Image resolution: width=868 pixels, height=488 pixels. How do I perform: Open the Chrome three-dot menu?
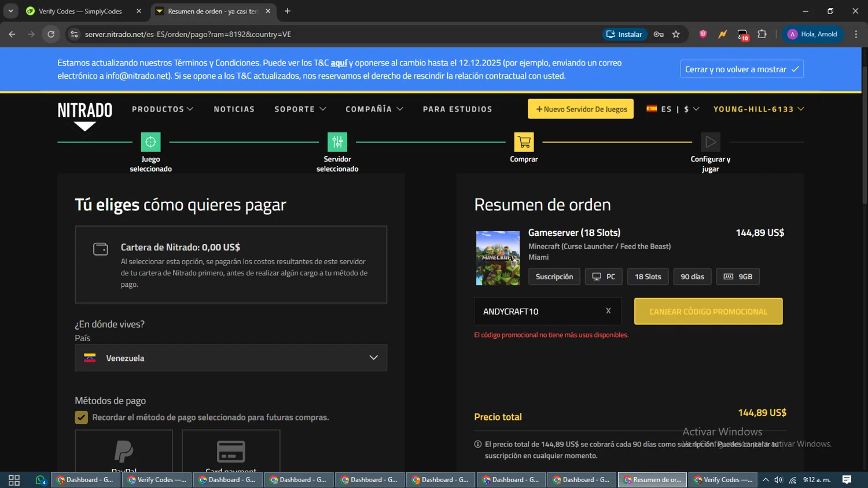(856, 34)
